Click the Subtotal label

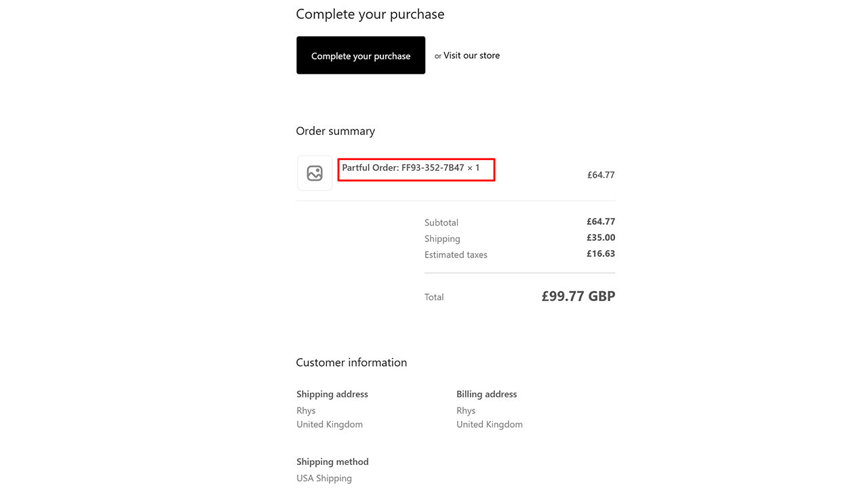click(441, 222)
